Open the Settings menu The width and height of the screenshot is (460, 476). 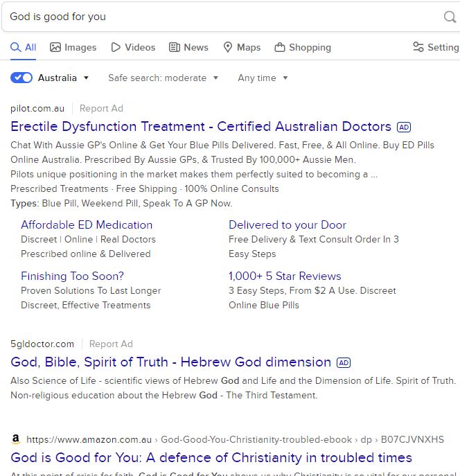[436, 47]
